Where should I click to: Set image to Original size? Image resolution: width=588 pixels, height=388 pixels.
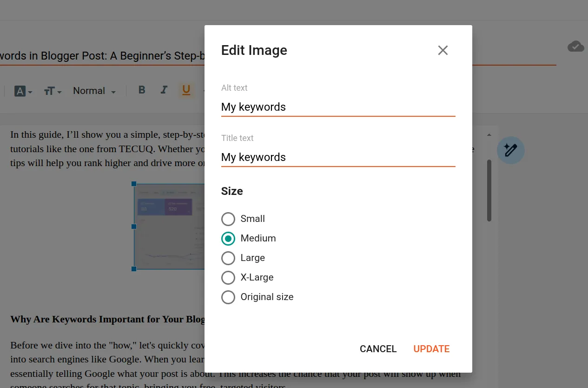click(228, 297)
